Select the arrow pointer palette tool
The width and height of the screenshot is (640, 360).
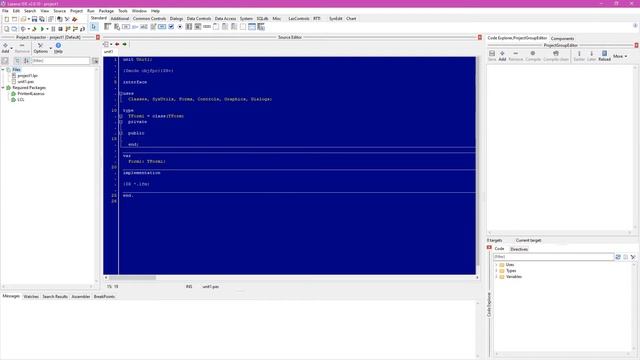(94, 27)
